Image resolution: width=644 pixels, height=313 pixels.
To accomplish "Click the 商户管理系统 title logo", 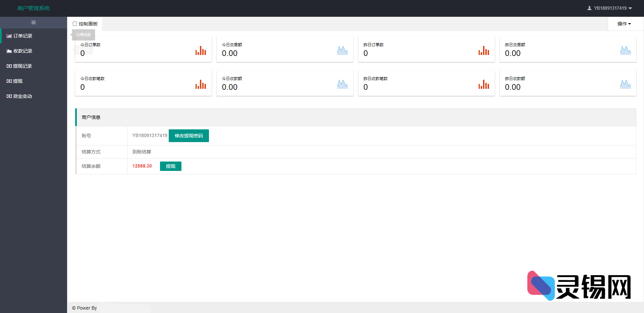I will 34,8.
